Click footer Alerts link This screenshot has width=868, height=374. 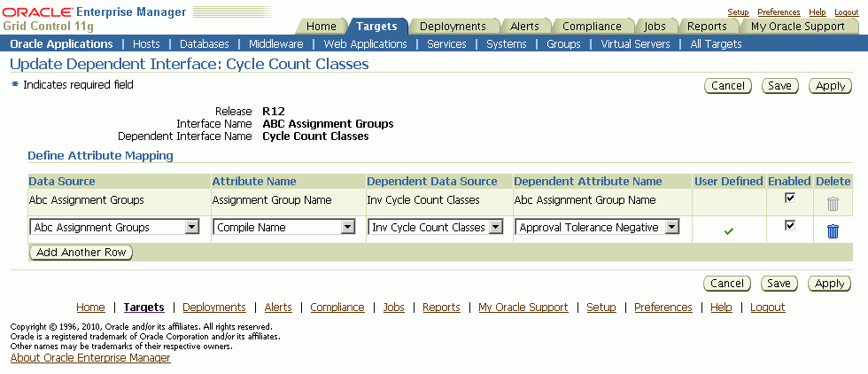click(x=278, y=307)
